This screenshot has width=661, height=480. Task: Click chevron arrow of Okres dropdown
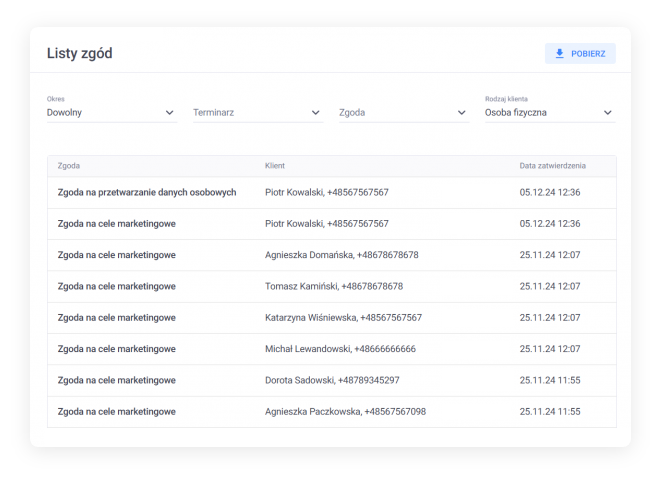click(x=169, y=113)
